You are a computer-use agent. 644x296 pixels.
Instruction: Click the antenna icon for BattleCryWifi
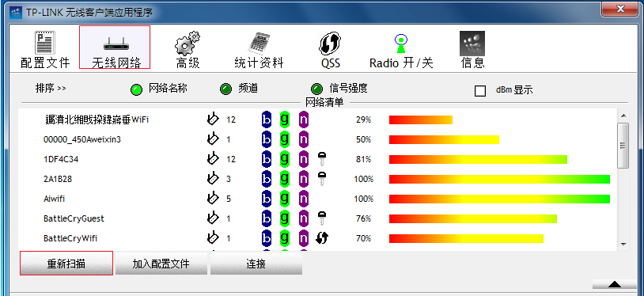tap(212, 237)
